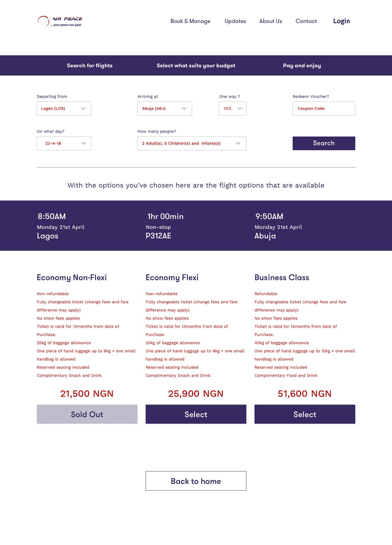Expand the Arriving at Abuja dropdown
The image size is (392, 545).
(165, 109)
